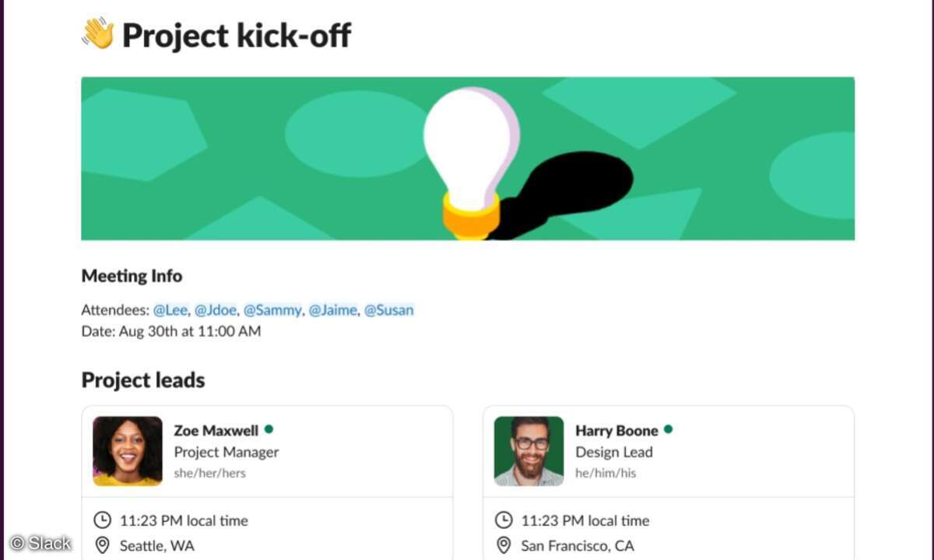Click Zoe Maxwell's green status dot
The height and width of the screenshot is (560, 934).
[x=269, y=429]
